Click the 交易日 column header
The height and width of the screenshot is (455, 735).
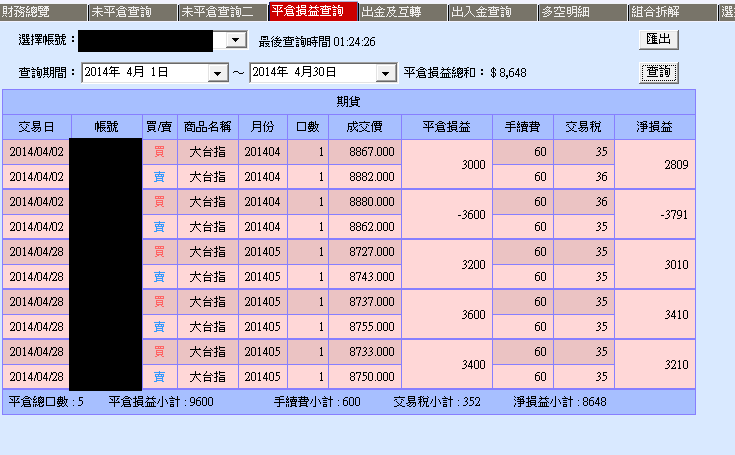[x=37, y=127]
